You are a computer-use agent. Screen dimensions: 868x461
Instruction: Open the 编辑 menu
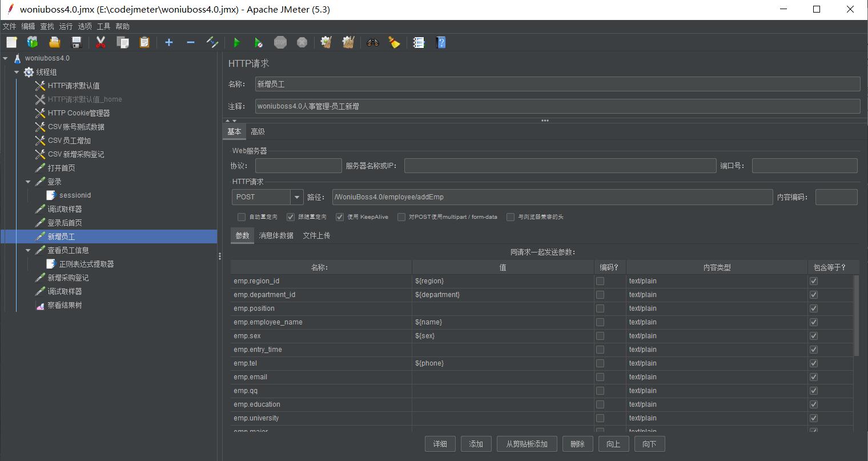click(28, 26)
